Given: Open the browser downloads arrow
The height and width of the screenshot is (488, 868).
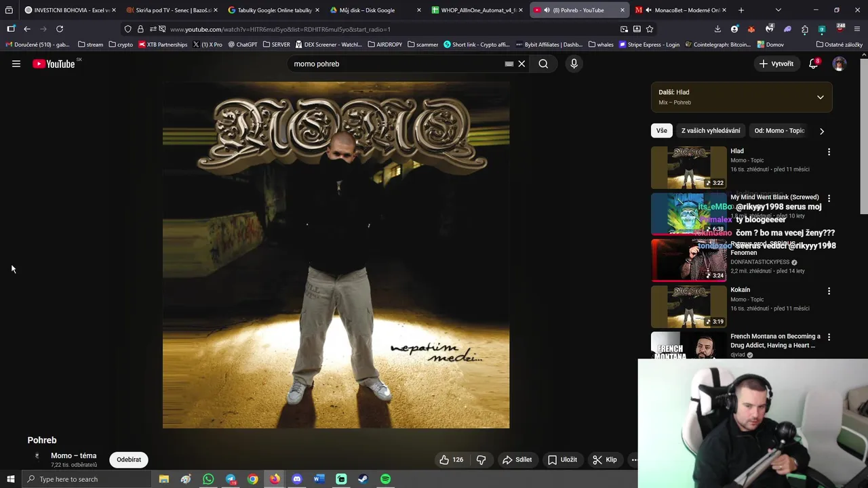Looking at the screenshot, I should click(x=717, y=29).
